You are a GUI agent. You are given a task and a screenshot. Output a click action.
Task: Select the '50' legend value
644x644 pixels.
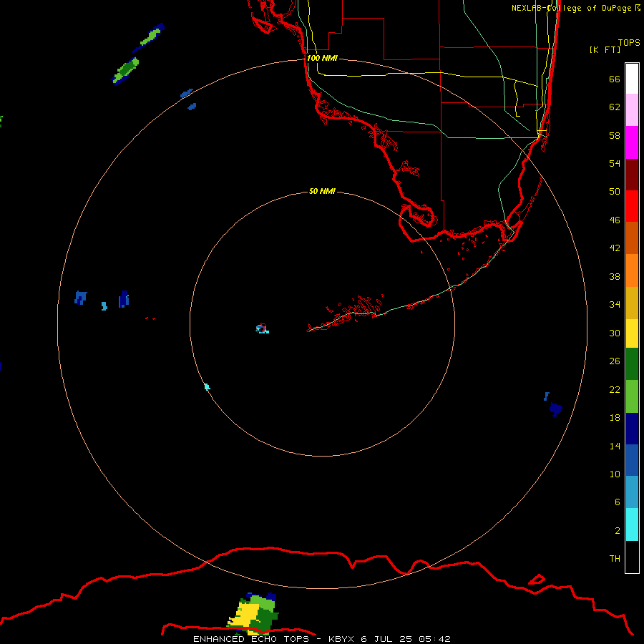(x=615, y=191)
